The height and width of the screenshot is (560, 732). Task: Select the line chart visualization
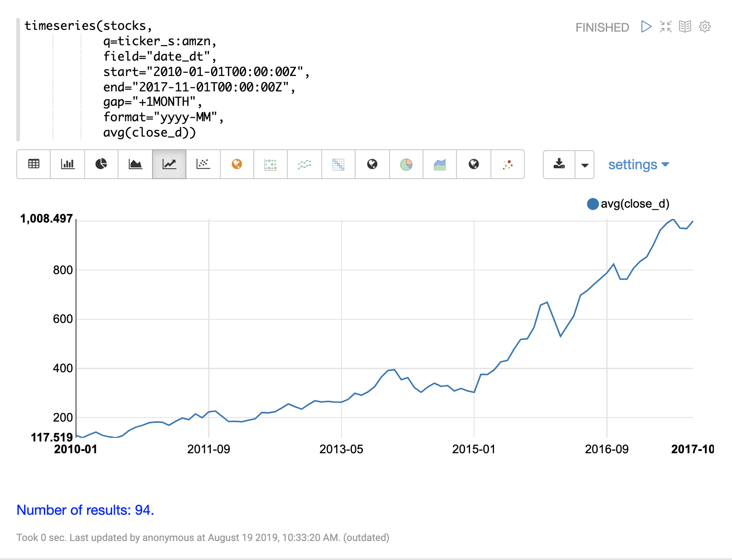click(x=169, y=164)
